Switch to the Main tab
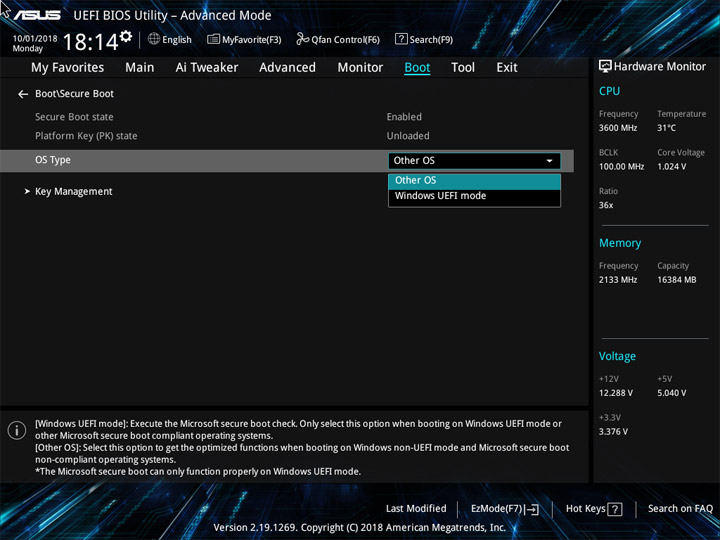The image size is (720, 540). (140, 68)
